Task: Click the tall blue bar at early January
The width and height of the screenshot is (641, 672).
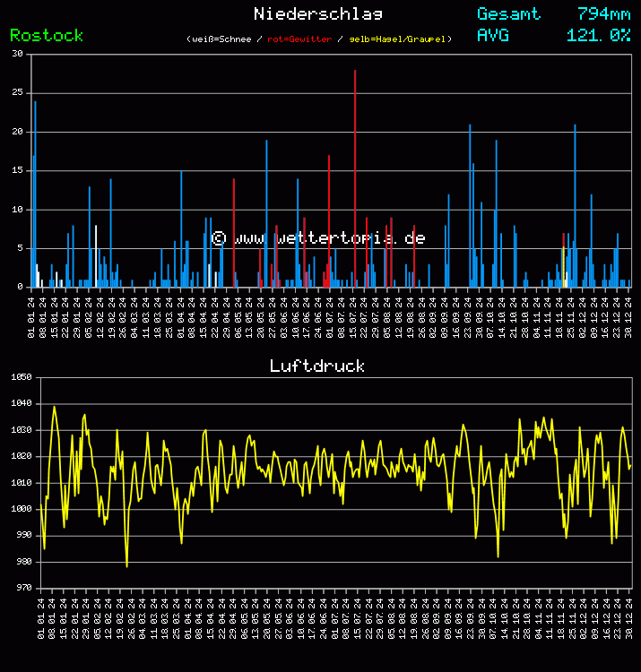Action: (35, 193)
